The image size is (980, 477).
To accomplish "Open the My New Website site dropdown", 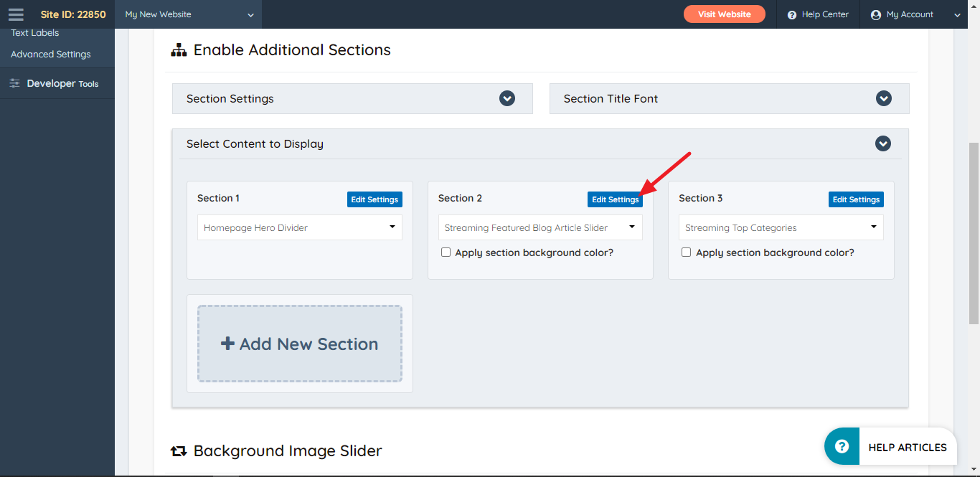I will (x=189, y=14).
